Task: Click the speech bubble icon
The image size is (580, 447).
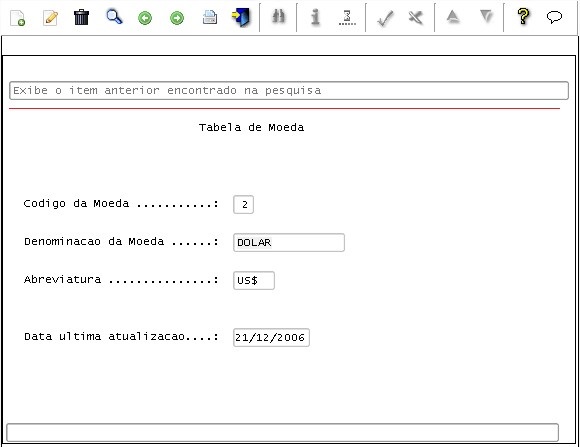Action: (554, 17)
